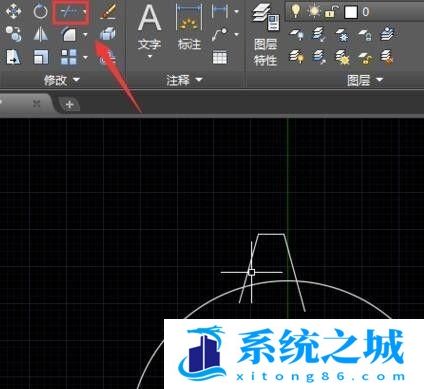The height and width of the screenshot is (389, 424).
Task: Insert a Table from annotation panel
Action: click(220, 57)
